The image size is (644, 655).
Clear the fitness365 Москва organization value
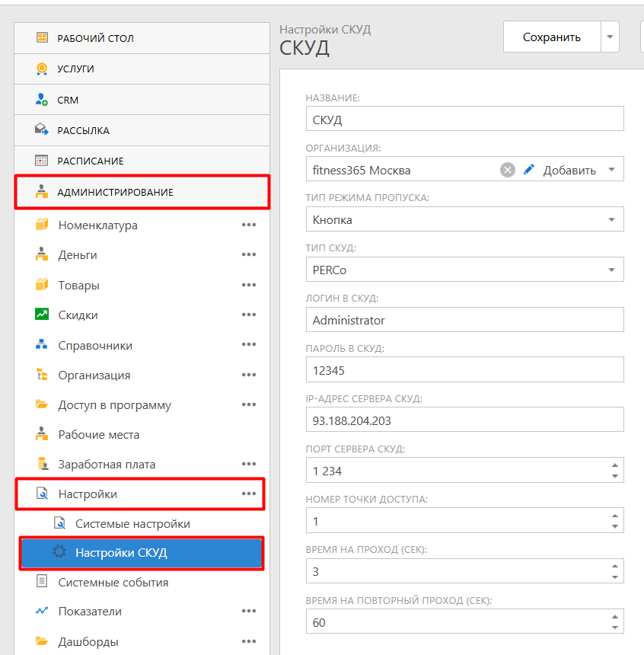(508, 170)
